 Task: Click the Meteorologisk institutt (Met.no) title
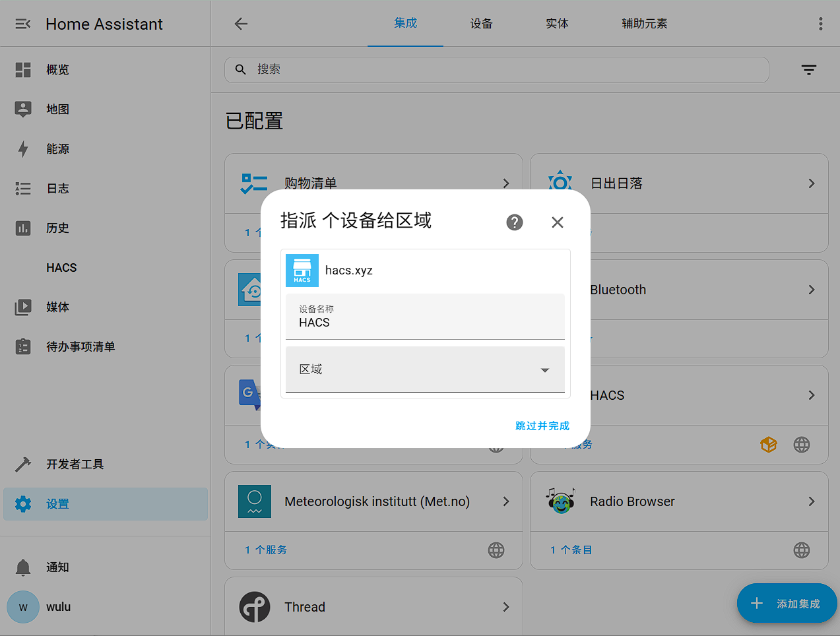tap(377, 501)
